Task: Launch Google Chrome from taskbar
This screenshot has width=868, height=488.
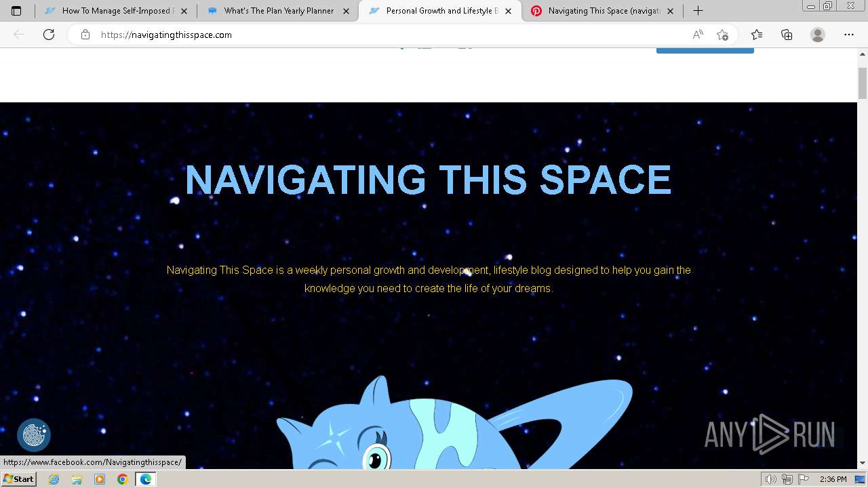Action: [123, 479]
